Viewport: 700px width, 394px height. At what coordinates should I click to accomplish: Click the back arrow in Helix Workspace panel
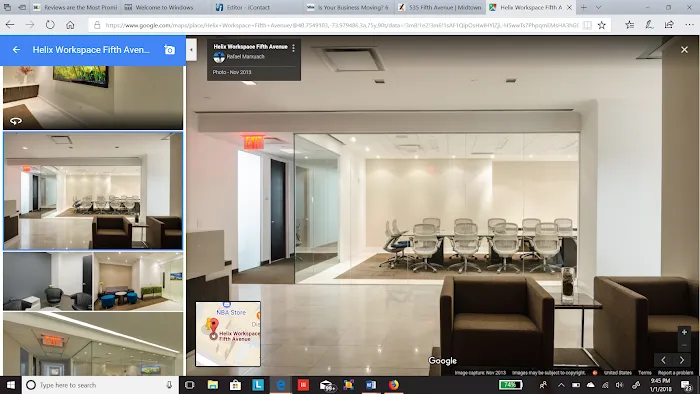17,50
